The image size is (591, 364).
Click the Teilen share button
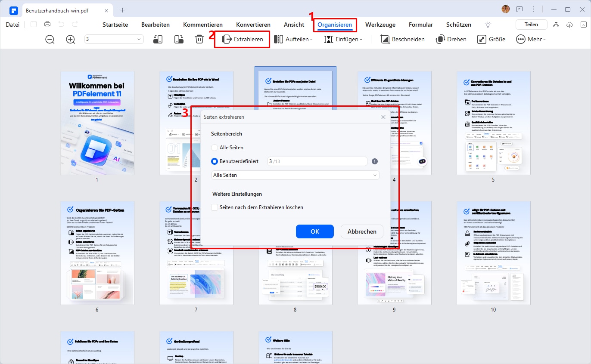click(x=532, y=25)
